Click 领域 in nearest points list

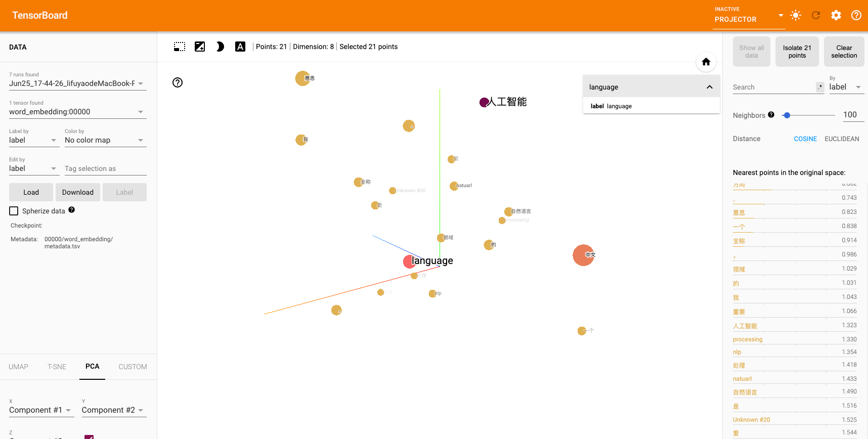(739, 270)
